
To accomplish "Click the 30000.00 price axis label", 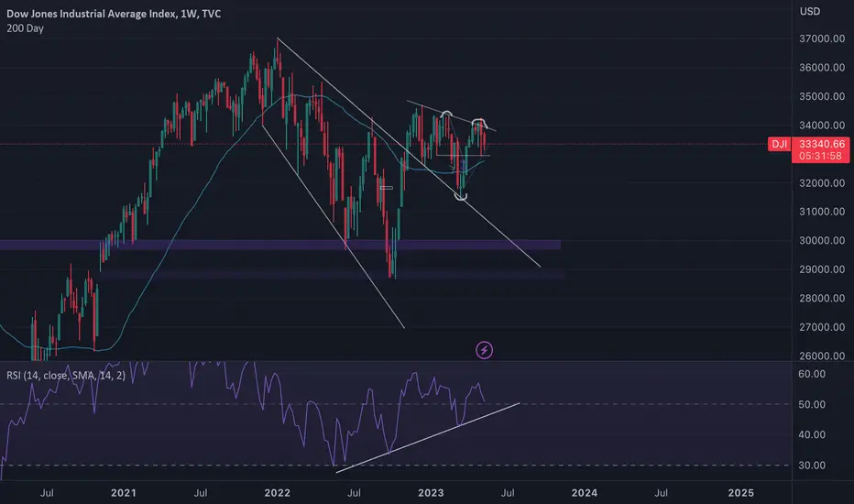I will point(821,240).
